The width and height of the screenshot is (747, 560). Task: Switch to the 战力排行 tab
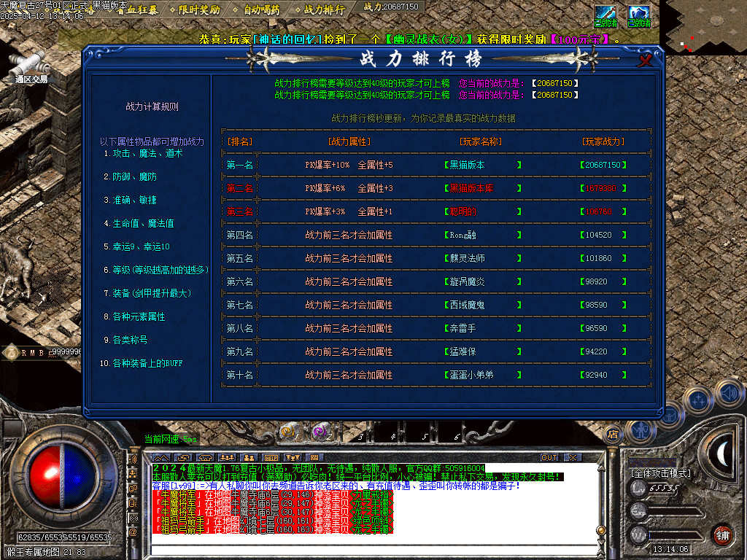tap(324, 9)
